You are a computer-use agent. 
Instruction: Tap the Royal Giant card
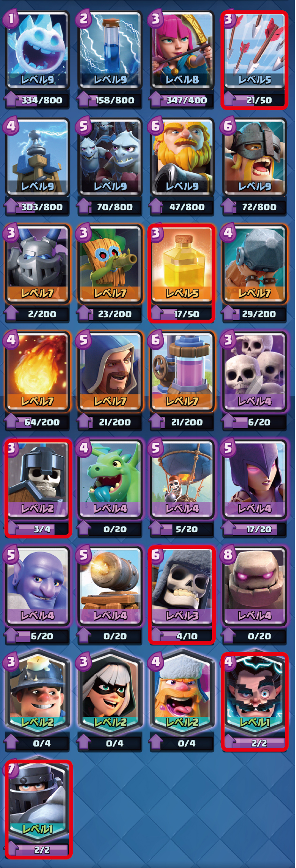tap(182, 157)
